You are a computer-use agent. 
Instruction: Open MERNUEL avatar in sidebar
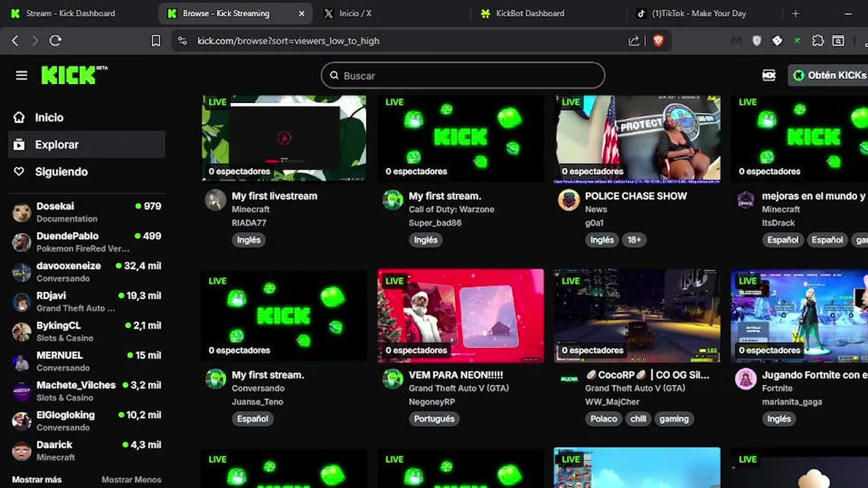pos(22,361)
